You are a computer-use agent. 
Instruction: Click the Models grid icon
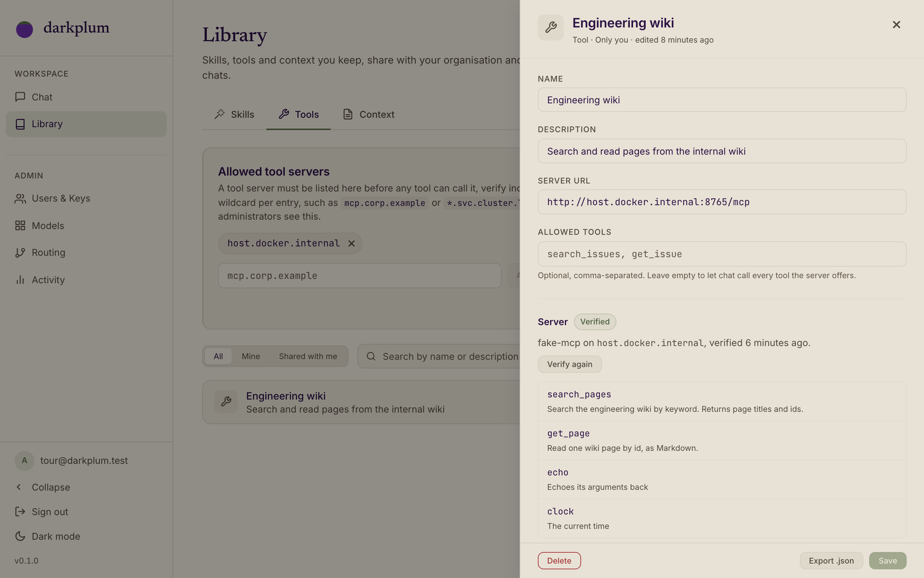point(20,225)
